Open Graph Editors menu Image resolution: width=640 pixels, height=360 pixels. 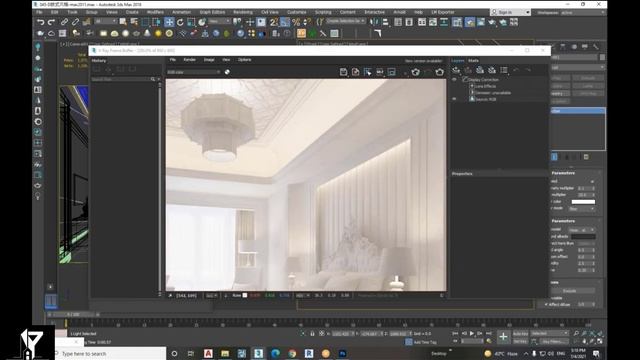click(x=212, y=12)
